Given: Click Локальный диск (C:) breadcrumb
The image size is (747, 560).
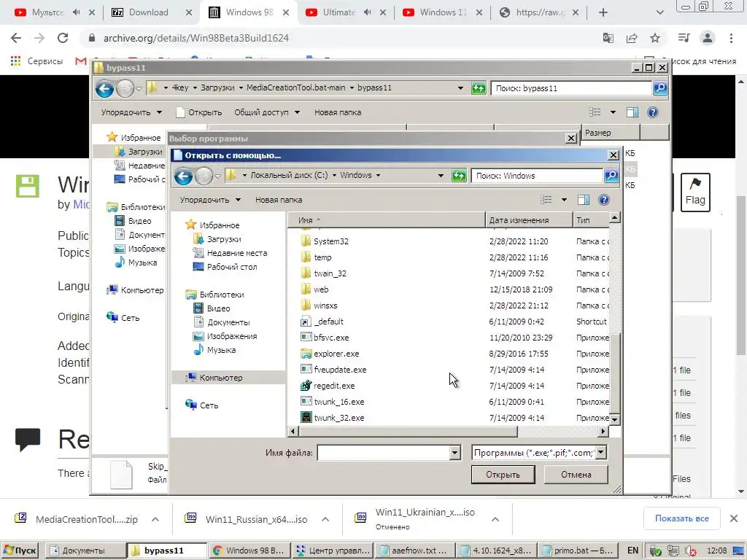Looking at the screenshot, I should [x=289, y=175].
